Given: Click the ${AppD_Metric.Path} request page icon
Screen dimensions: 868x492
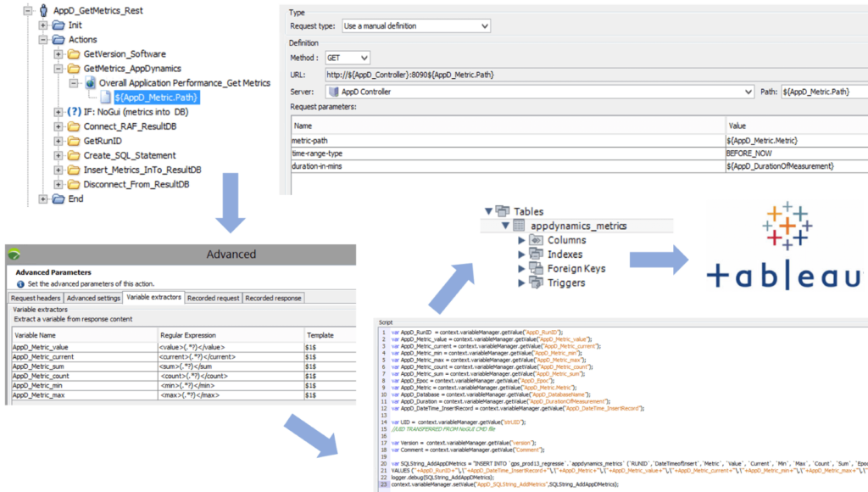Looking at the screenshot, I should click(x=106, y=98).
